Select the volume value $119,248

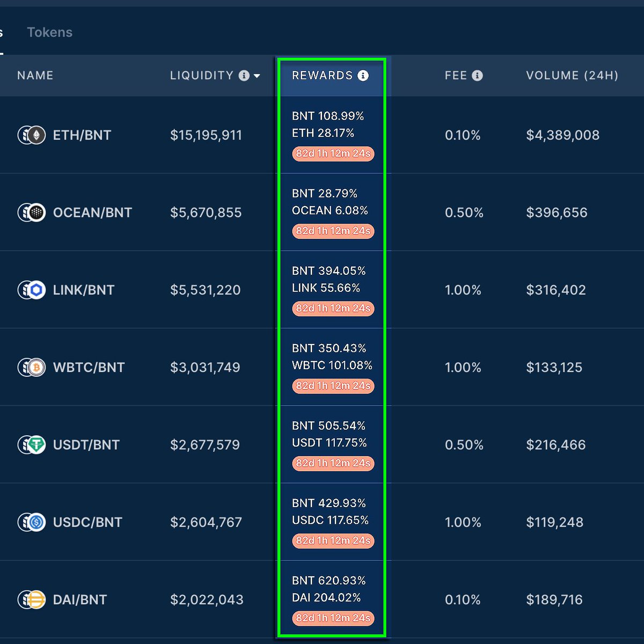555,522
